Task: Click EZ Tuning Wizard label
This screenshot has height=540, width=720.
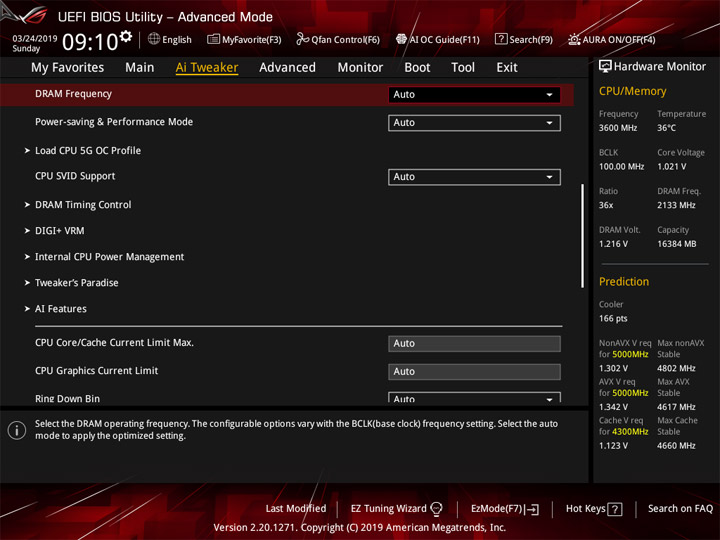Action: (388, 508)
